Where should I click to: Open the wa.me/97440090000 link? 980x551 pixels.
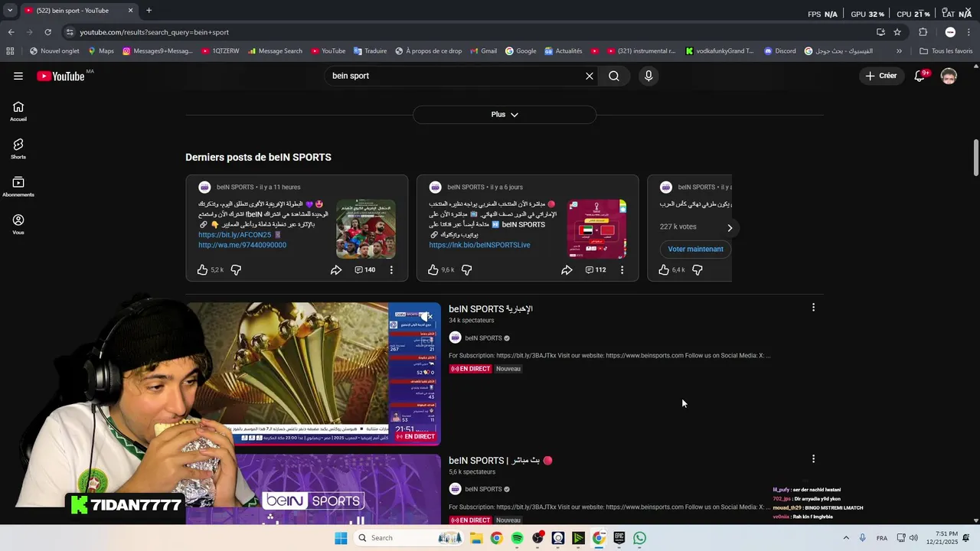pyautogui.click(x=242, y=245)
